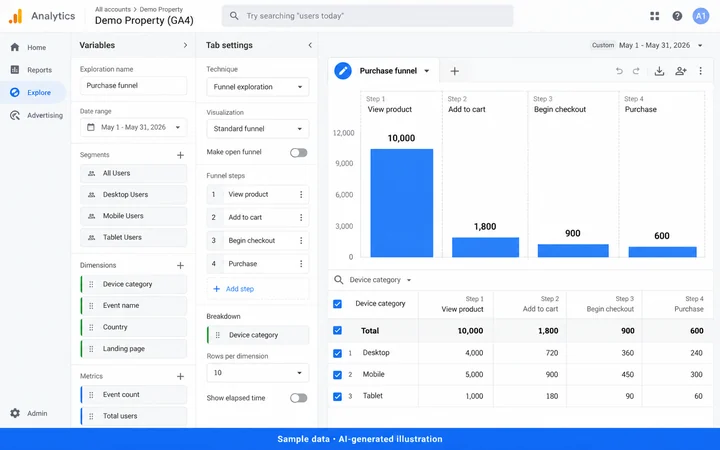Screen dimensions: 720x450
Task: Open the help question mark icon
Action: tap(677, 16)
